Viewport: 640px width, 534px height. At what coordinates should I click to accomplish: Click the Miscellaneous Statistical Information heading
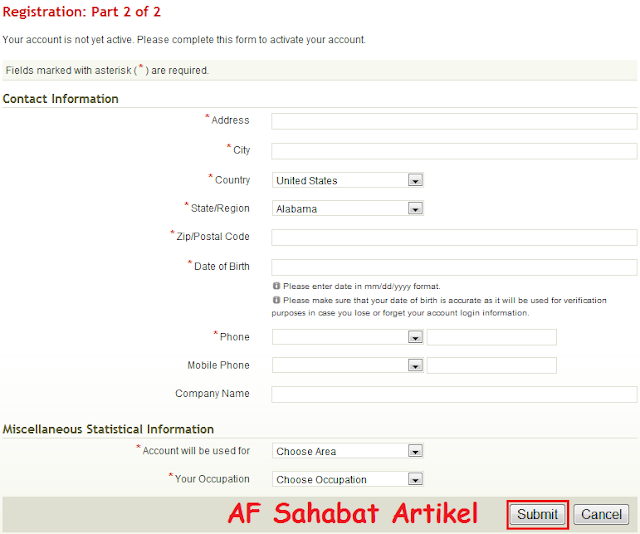(108, 429)
